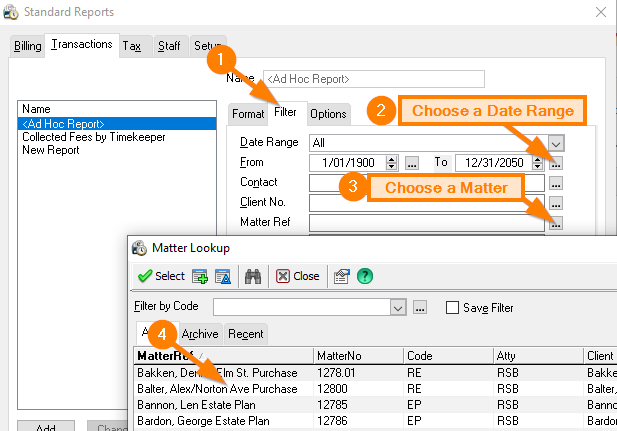Open the Staff tab
617x431 pixels.
(169, 46)
